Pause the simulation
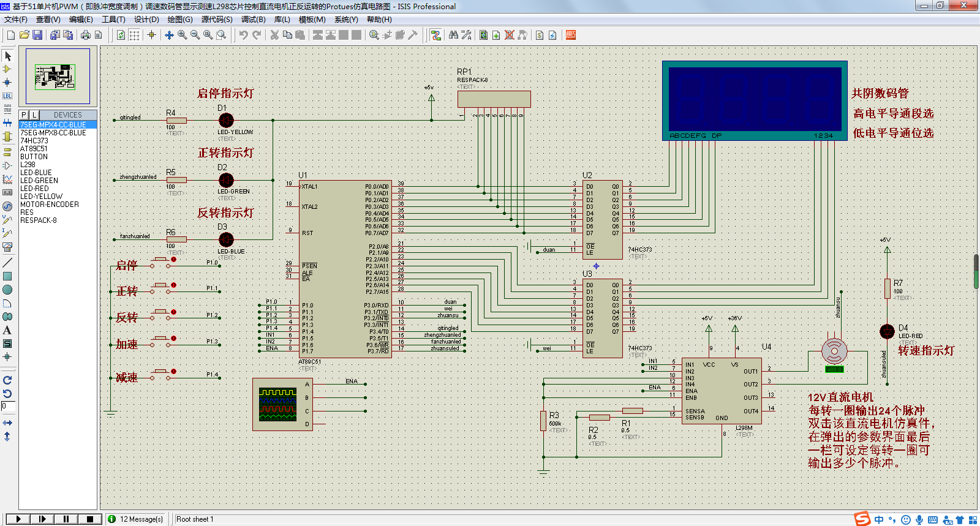Image resolution: width=980 pixels, height=526 pixels. coord(66,519)
